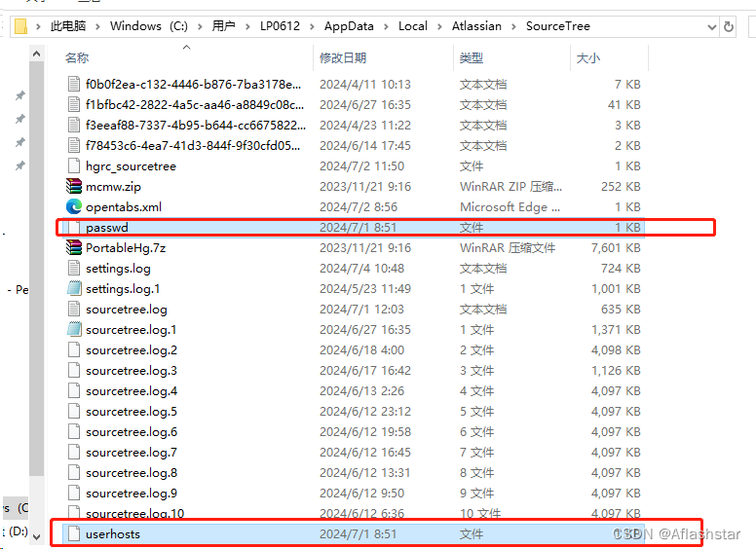Select the sourcetree.log.3 file icon
Image resolution: width=756 pixels, height=549 pixels.
(74, 371)
